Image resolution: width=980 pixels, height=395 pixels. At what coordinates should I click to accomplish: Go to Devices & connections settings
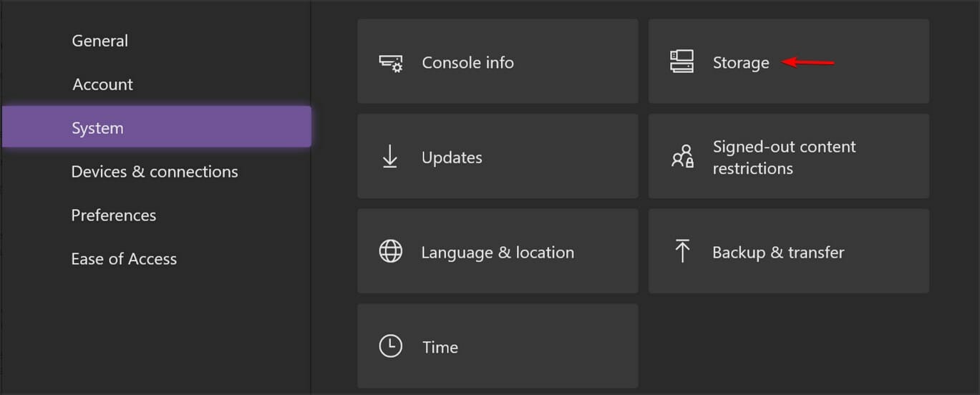155,172
